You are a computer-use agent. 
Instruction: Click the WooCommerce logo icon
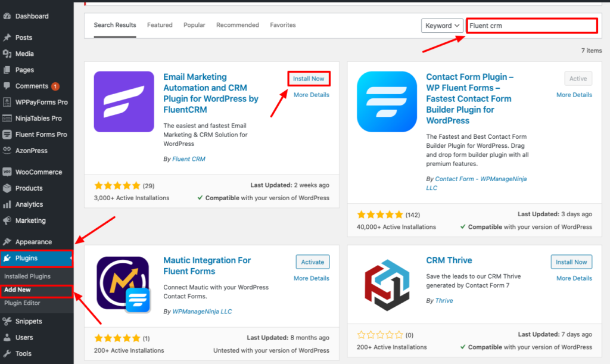click(x=7, y=172)
